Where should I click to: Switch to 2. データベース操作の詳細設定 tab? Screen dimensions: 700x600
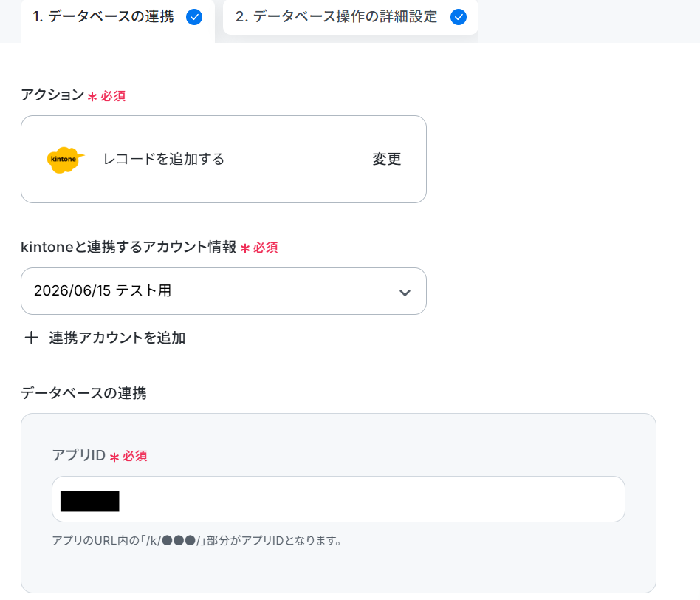coord(351,17)
